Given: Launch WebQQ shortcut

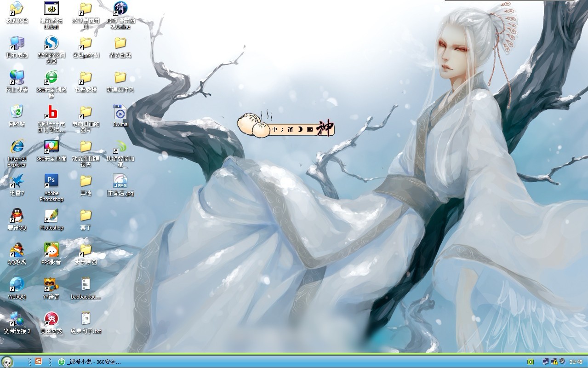Looking at the screenshot, I should click(x=17, y=288).
